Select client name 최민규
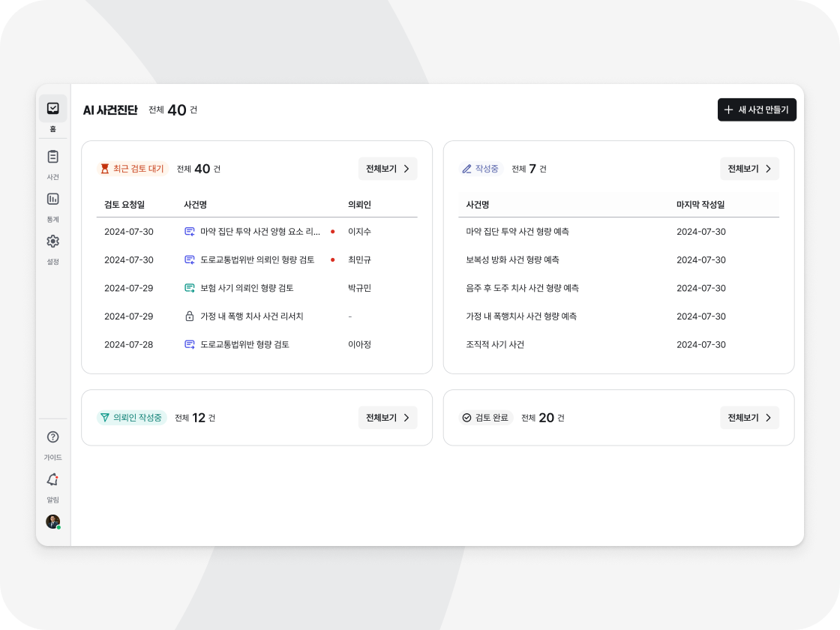This screenshot has height=630, width=840. pyautogui.click(x=359, y=259)
